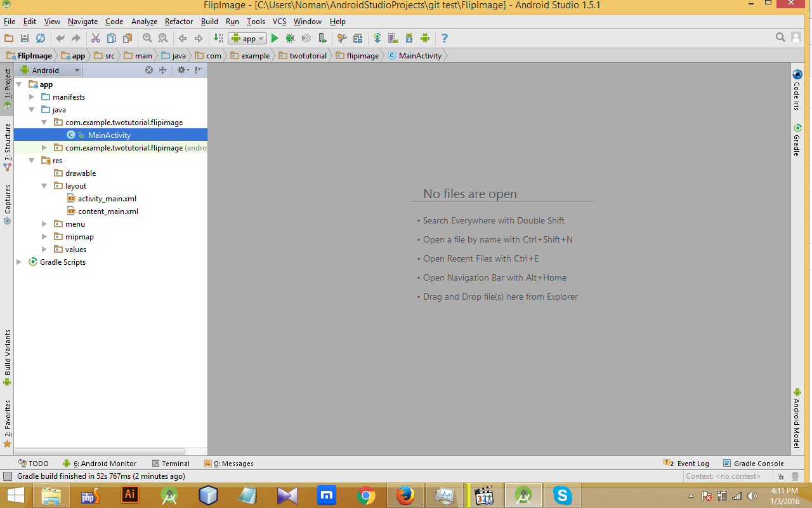Adjust system volume from the tray
The height and width of the screenshot is (508, 812).
point(752,496)
